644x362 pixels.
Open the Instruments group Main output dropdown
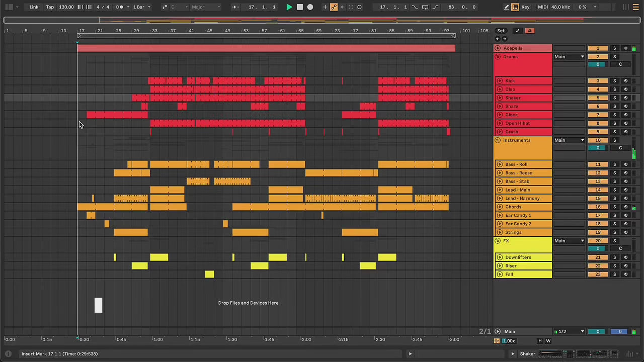[569, 140]
